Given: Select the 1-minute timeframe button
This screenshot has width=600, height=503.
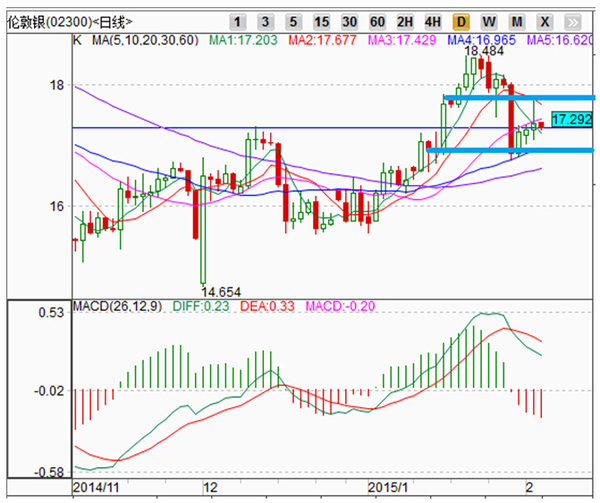Looking at the screenshot, I should pos(238,21).
